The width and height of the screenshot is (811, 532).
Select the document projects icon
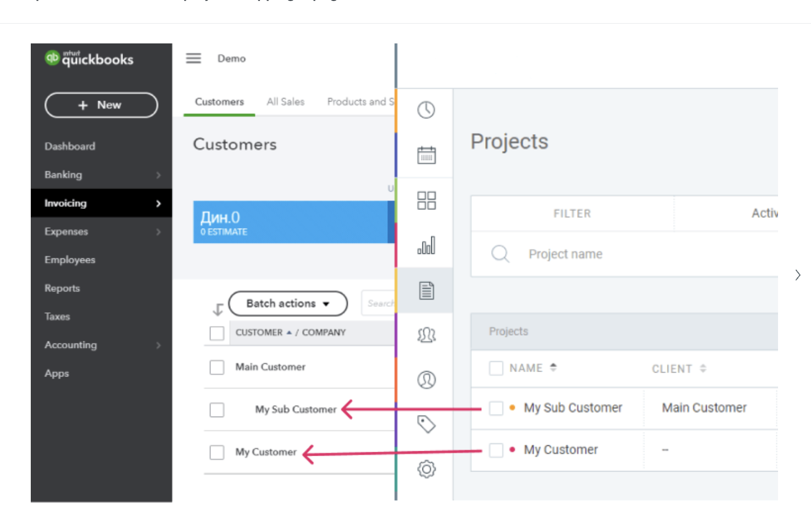point(426,290)
